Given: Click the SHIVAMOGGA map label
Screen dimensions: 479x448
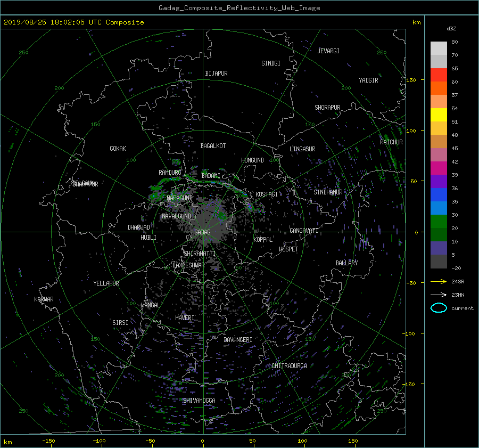Looking at the screenshot, I should 199,400.
